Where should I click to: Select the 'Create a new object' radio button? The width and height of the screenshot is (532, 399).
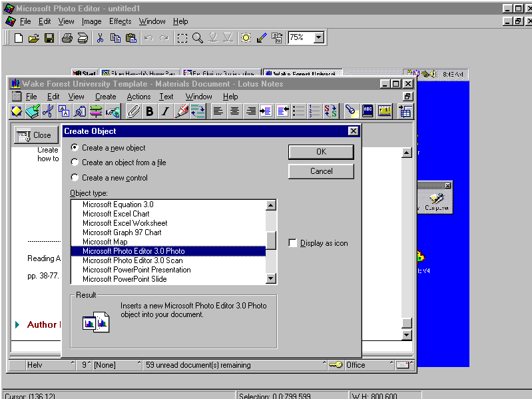pos(75,148)
